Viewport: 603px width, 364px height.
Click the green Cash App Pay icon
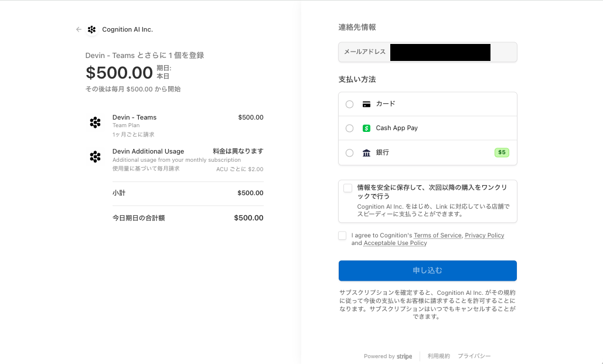click(366, 128)
